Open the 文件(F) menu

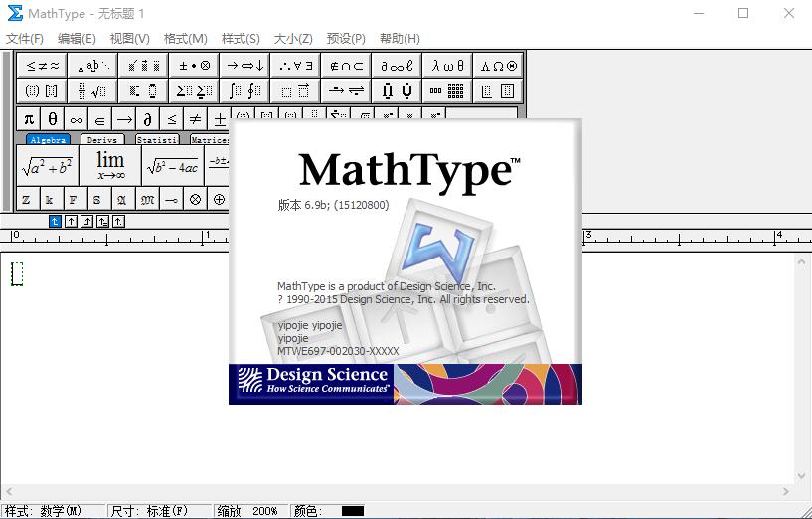[x=24, y=39]
